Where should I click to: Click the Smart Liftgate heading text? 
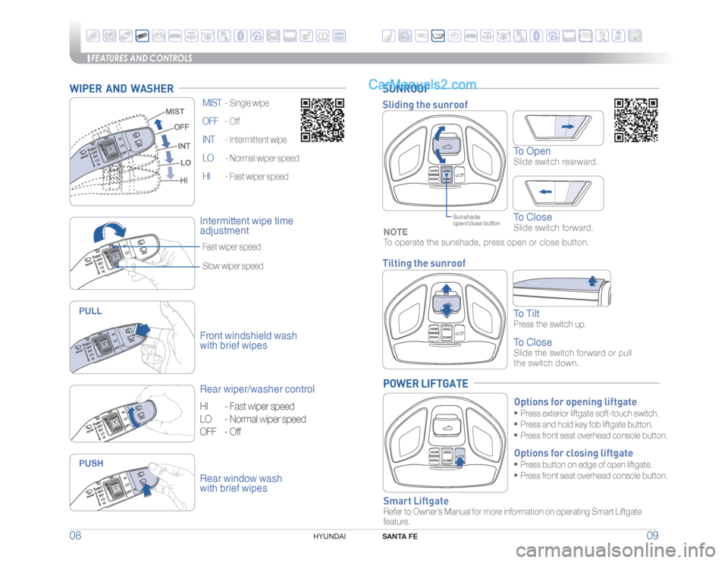point(416,501)
